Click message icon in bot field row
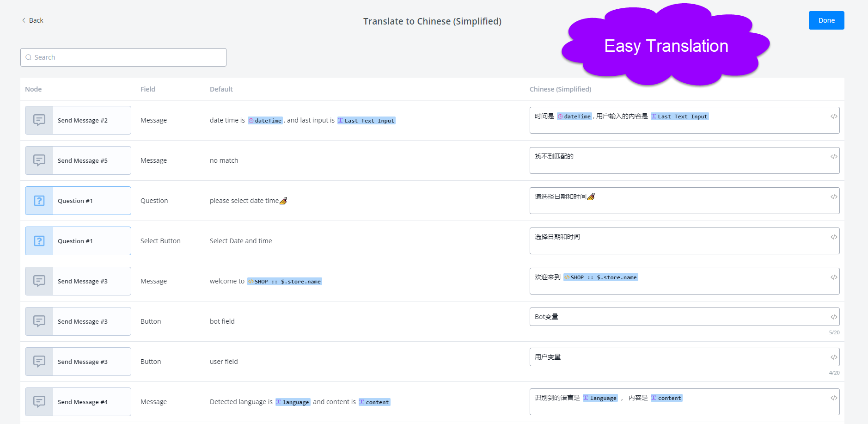The image size is (868, 424). point(39,321)
